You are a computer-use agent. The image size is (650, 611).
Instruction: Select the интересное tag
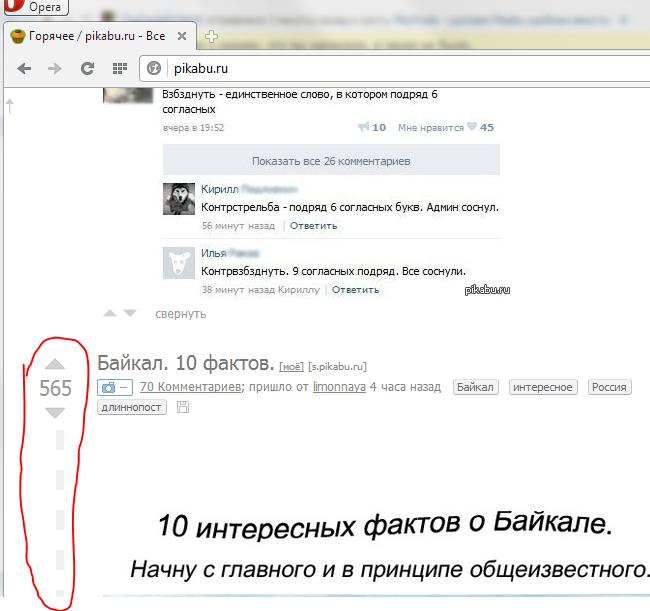pyautogui.click(x=544, y=387)
